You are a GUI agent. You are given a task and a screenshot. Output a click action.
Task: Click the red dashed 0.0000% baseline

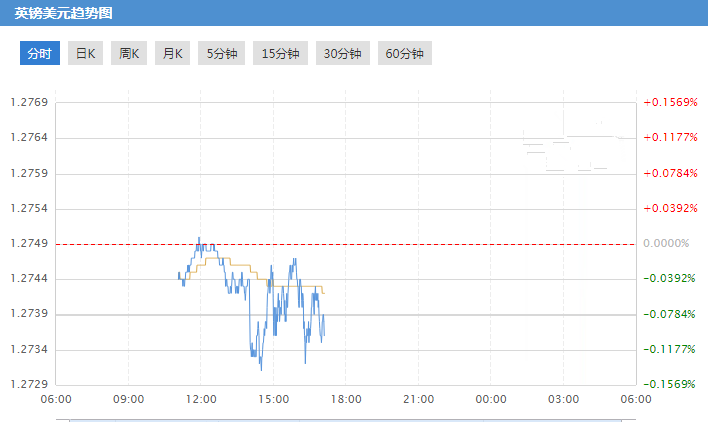[x=400, y=243]
